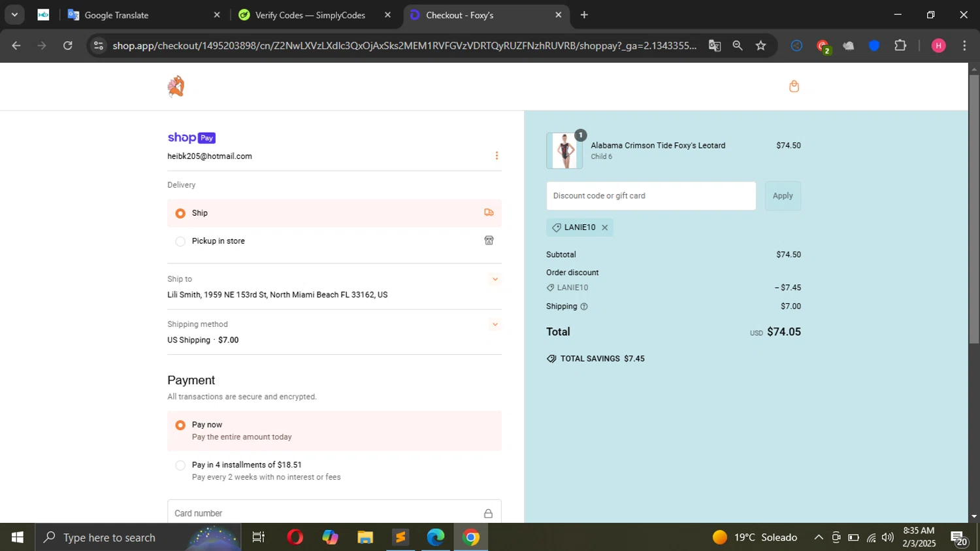Image resolution: width=980 pixels, height=551 pixels.
Task: Click the leotard product thumbnail
Action: click(x=564, y=151)
